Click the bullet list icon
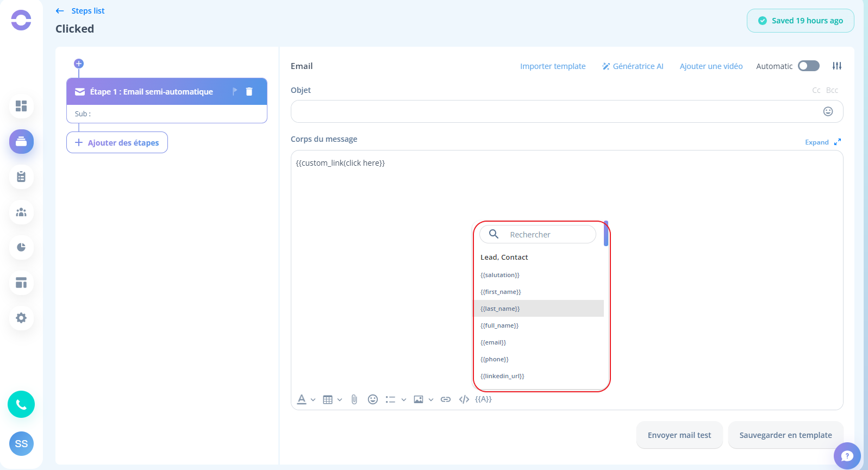This screenshot has height=470, width=868. tap(390, 399)
